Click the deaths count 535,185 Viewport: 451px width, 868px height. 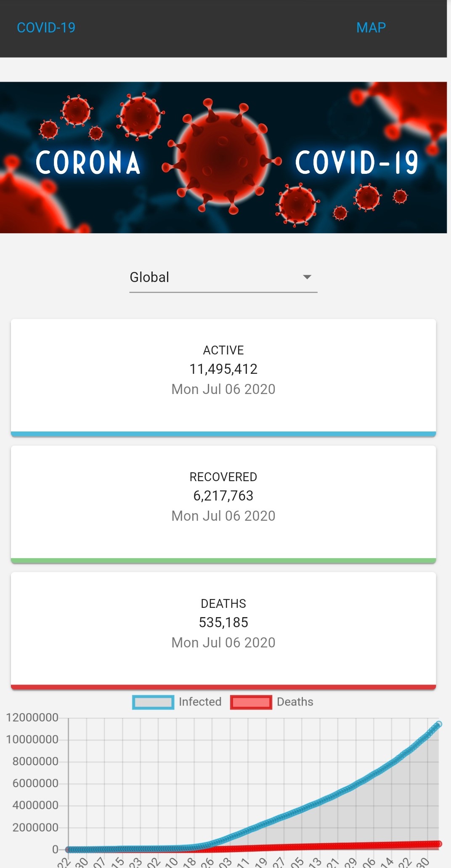223,623
